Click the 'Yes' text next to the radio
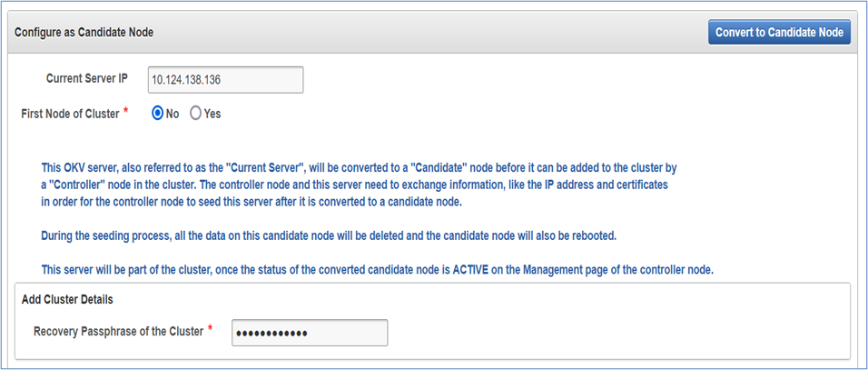 click(x=212, y=114)
